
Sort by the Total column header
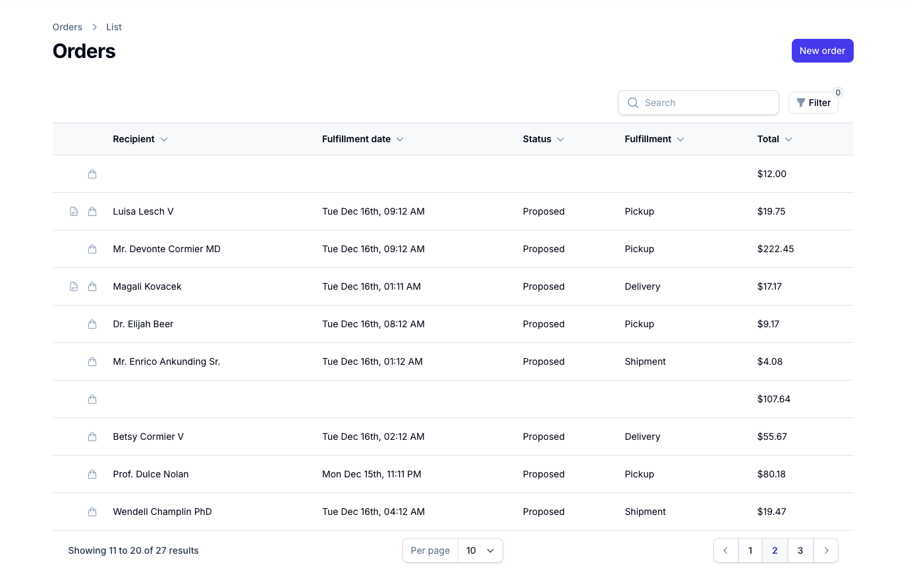774,139
